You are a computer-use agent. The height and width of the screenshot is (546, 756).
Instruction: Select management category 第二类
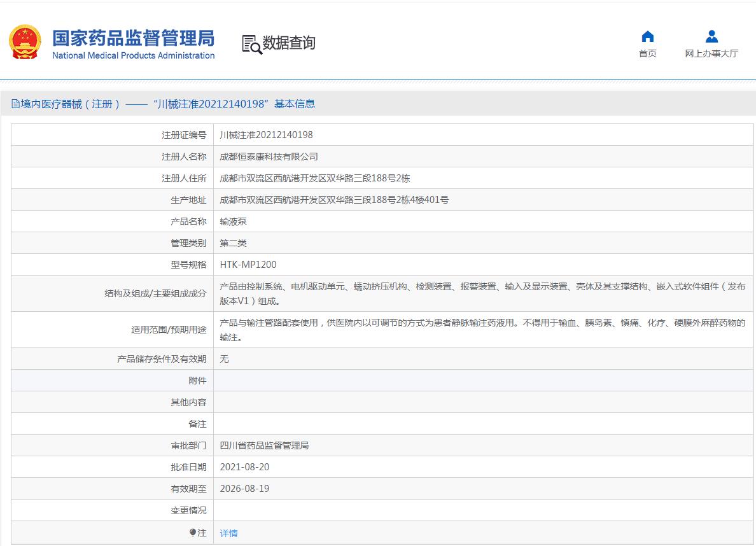pos(234,243)
